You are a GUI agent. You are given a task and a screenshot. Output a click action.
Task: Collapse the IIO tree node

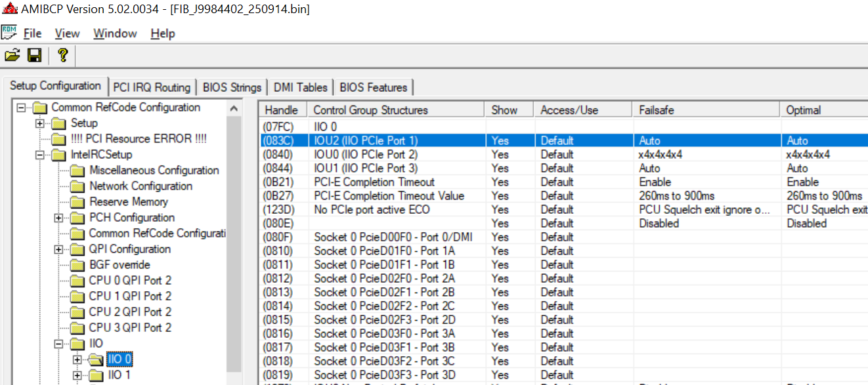59,344
